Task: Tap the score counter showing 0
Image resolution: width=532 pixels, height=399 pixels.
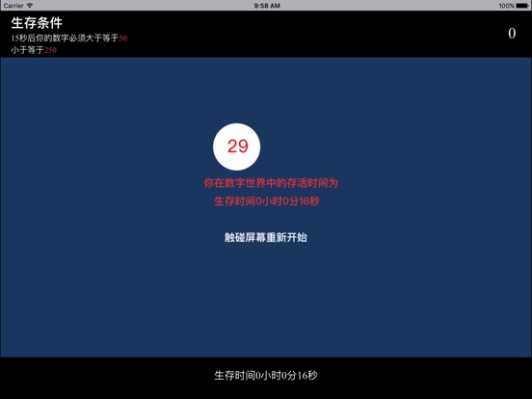Action: pyautogui.click(x=512, y=33)
